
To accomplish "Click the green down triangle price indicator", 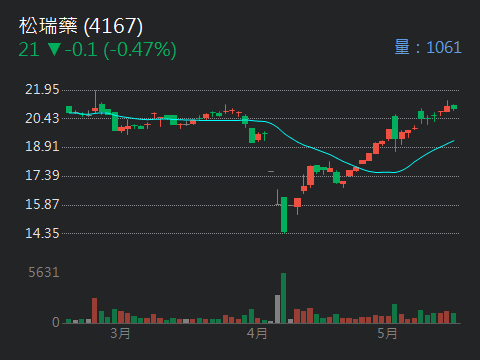I will 54,49.
